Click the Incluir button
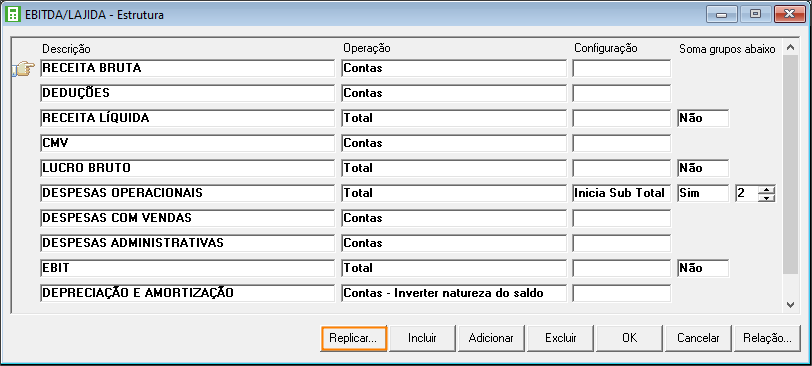The height and width of the screenshot is (366, 812). coord(422,339)
